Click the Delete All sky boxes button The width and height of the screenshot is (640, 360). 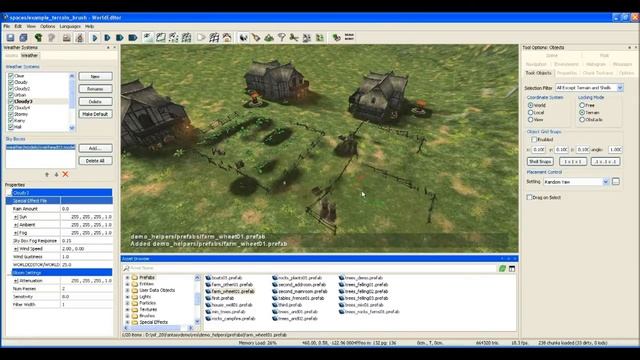pyautogui.click(x=95, y=161)
